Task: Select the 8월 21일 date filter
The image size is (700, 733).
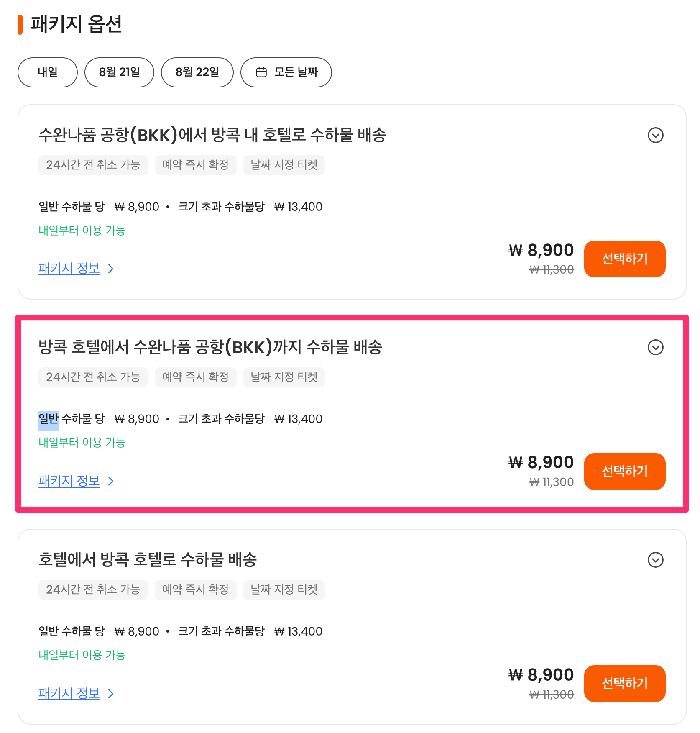Action: click(x=119, y=72)
